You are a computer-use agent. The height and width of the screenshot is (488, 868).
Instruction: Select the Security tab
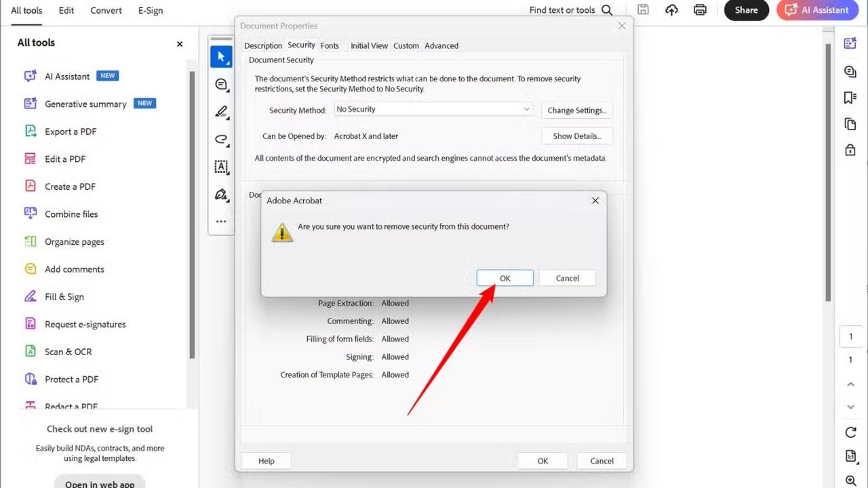point(301,45)
